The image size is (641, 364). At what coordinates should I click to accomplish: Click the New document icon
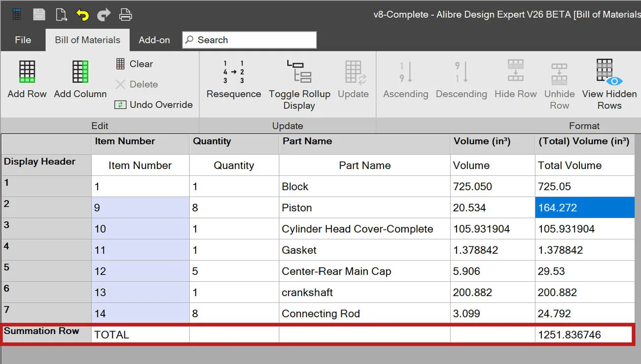point(61,15)
